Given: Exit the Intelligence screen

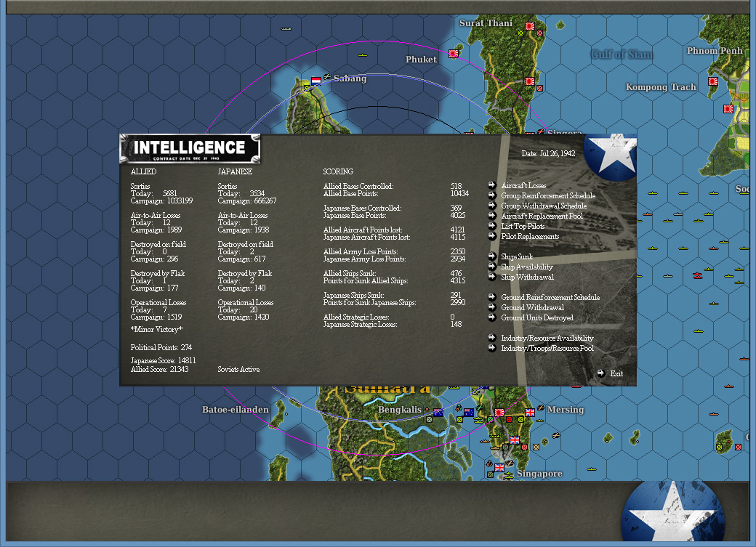Looking at the screenshot, I should coord(616,373).
